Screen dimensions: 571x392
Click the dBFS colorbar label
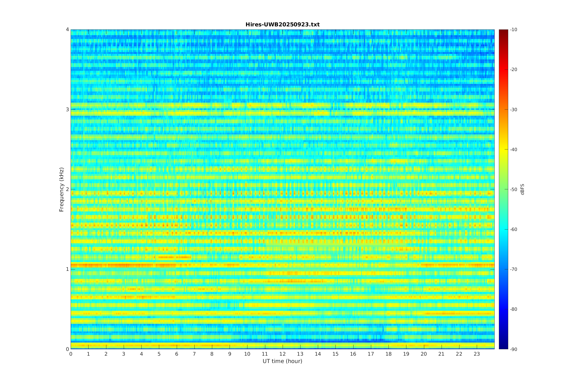(x=522, y=189)
